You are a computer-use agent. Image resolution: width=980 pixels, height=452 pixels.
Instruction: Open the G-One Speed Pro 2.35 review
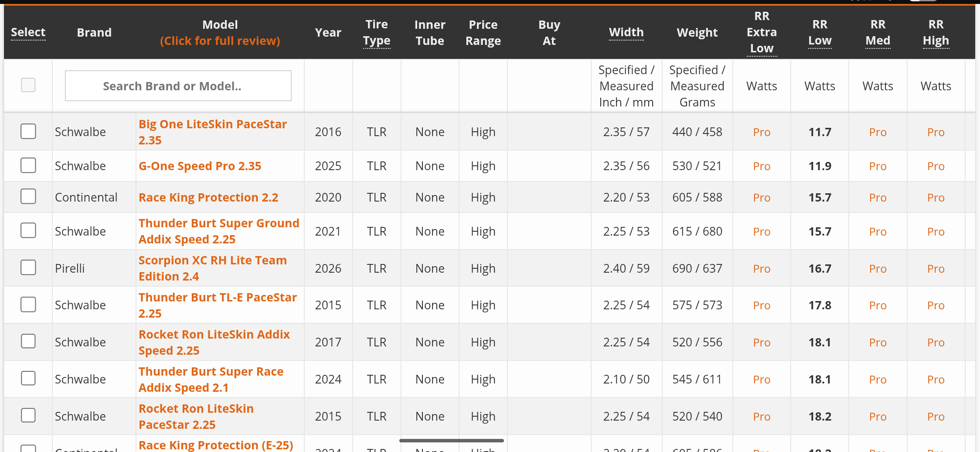point(200,166)
